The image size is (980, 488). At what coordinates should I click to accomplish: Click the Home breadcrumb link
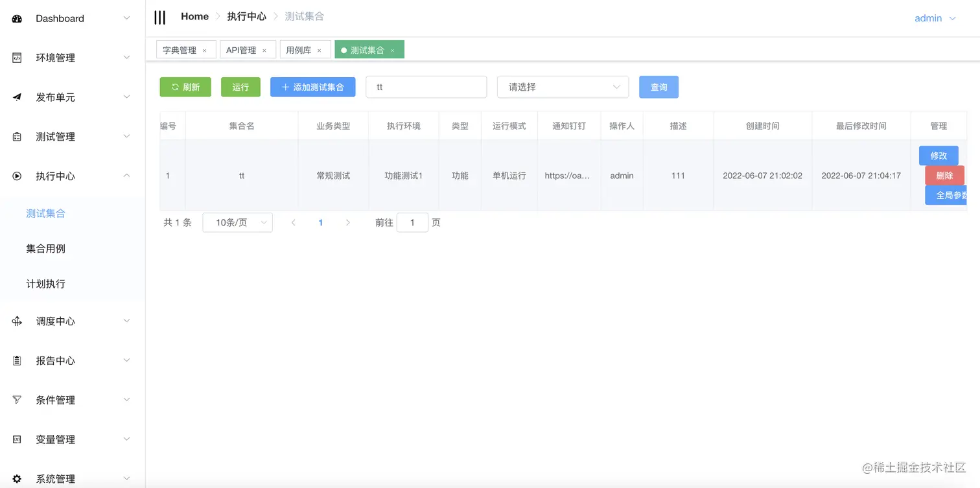tap(194, 17)
